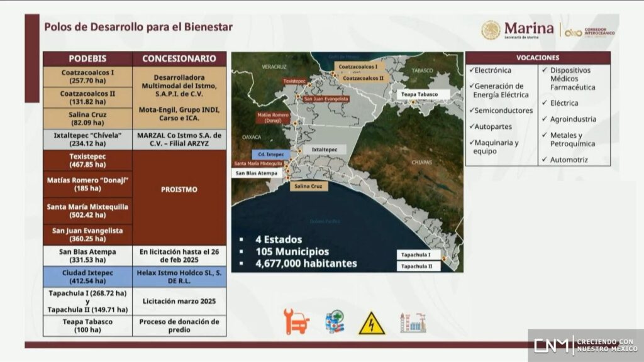Select table cell 'Salina Cruz (82.09 ha)'

click(x=87, y=119)
